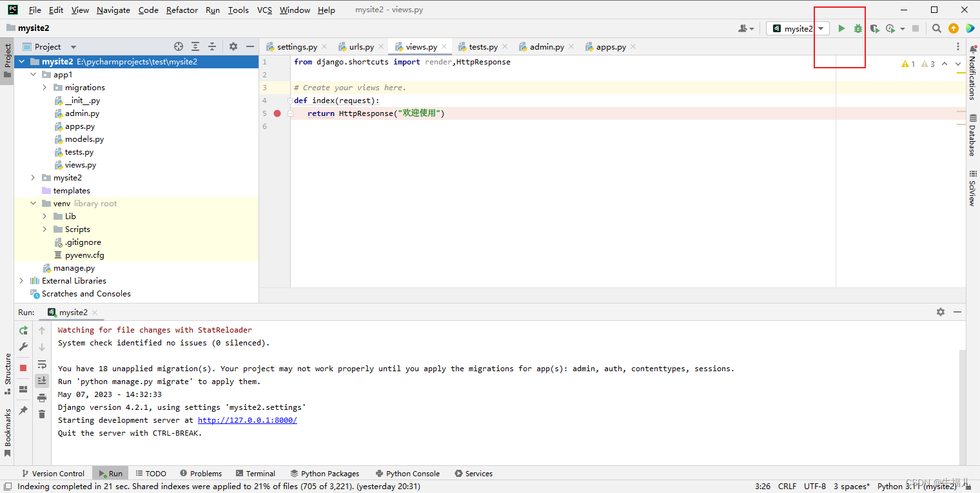This screenshot has width=980, height=493.
Task: Jump to next highlighted problem arrow
Action: coord(958,64)
